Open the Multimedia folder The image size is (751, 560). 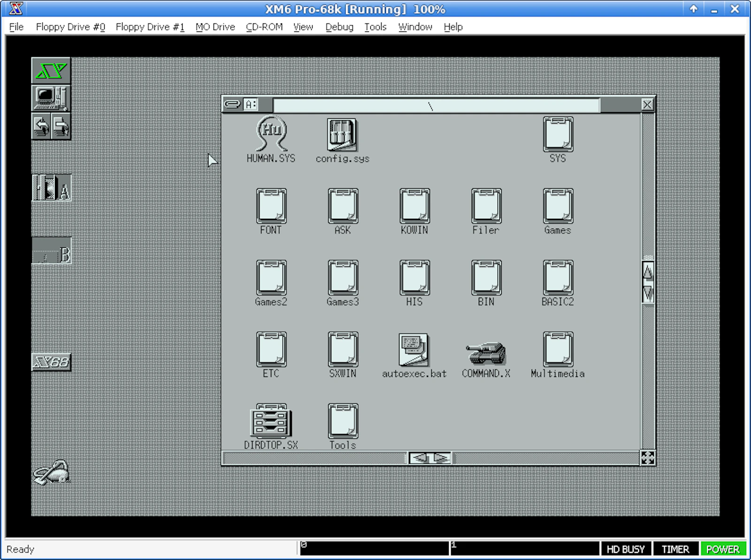558,350
